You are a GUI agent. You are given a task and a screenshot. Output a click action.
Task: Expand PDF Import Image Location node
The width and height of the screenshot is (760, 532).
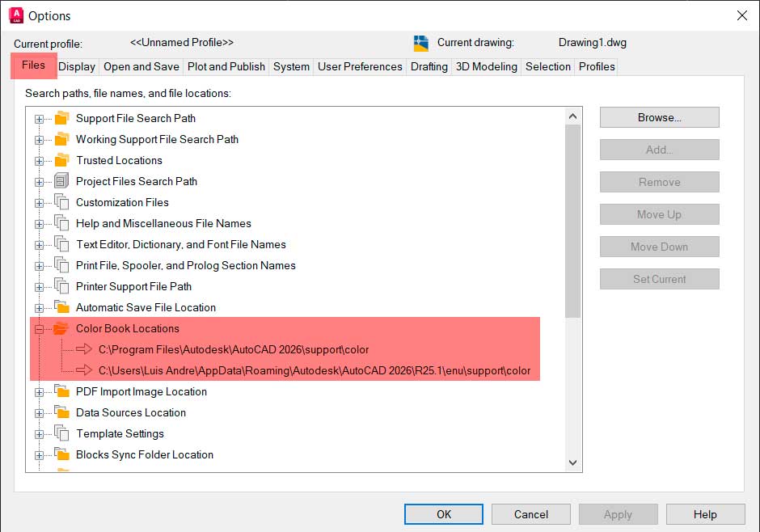pos(40,392)
